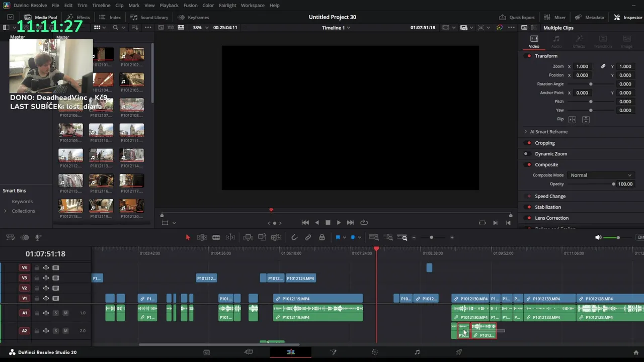Switch to Inspector Audio tab

tap(556, 42)
